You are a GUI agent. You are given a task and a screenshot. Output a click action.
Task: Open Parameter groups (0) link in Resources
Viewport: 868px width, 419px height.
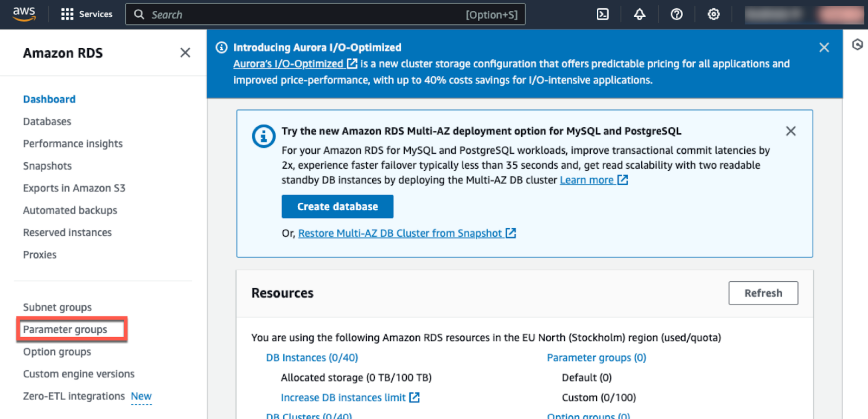coord(596,357)
